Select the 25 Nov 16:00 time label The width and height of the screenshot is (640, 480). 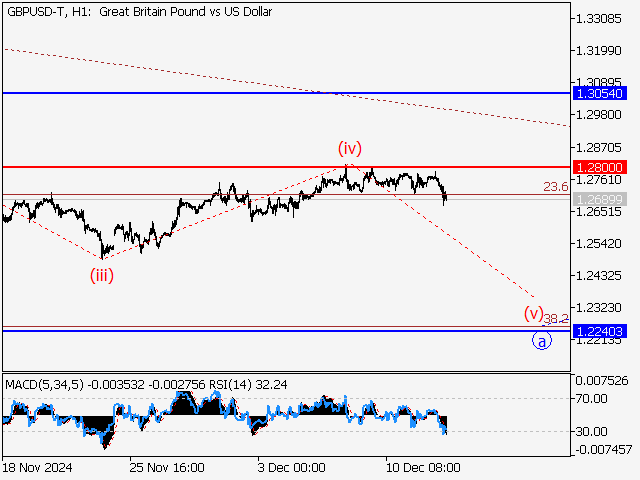[166, 467]
